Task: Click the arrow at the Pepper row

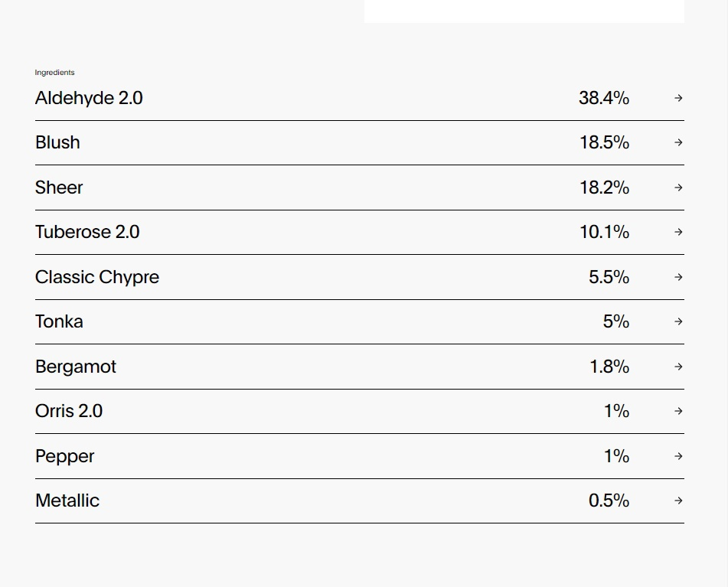Action: tap(678, 456)
